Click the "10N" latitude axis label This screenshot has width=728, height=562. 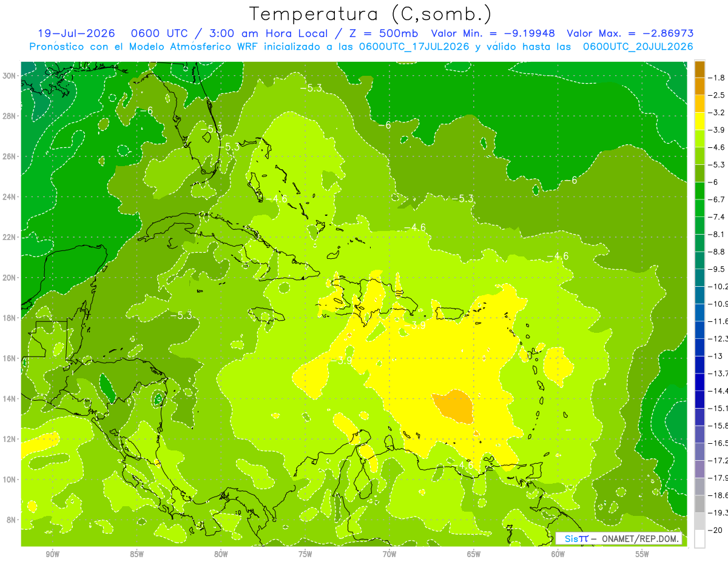[x=10, y=480]
